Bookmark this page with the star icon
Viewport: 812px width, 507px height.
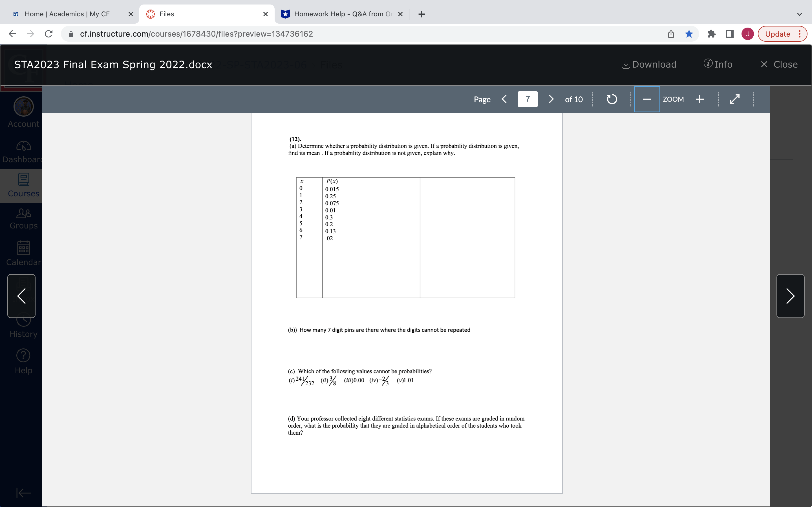pos(689,34)
